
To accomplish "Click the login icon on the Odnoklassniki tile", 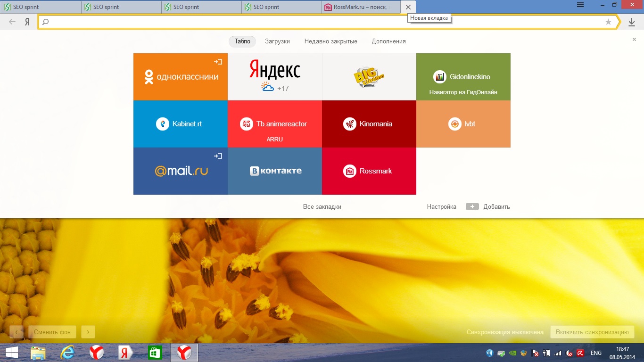I will pyautogui.click(x=218, y=62).
